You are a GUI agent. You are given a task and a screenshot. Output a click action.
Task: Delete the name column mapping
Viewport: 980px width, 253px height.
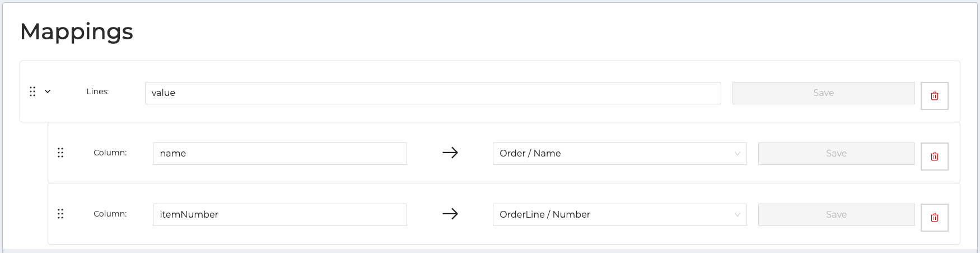(934, 157)
